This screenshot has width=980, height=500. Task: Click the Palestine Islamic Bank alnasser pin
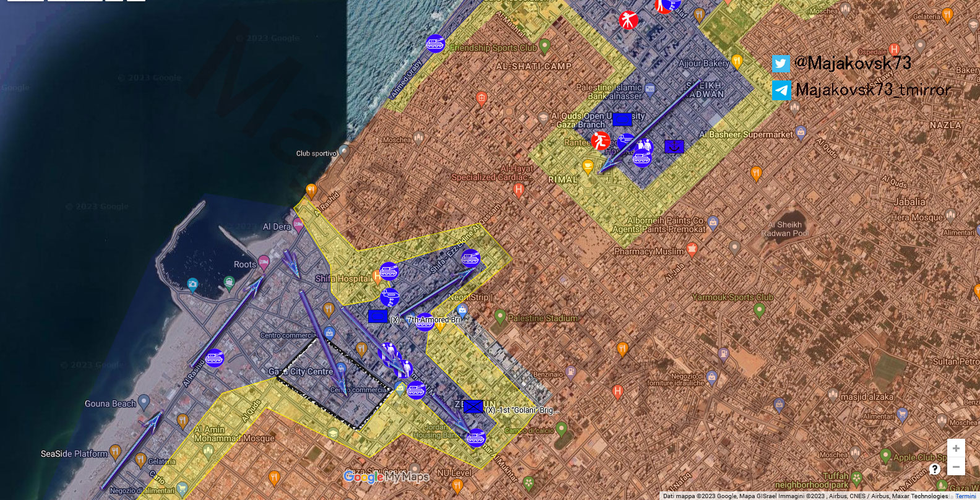(x=650, y=90)
